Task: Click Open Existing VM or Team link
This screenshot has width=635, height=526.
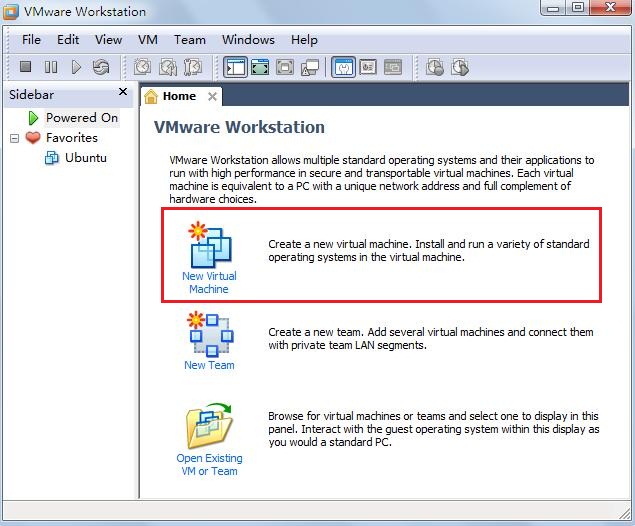Action: tap(209, 465)
